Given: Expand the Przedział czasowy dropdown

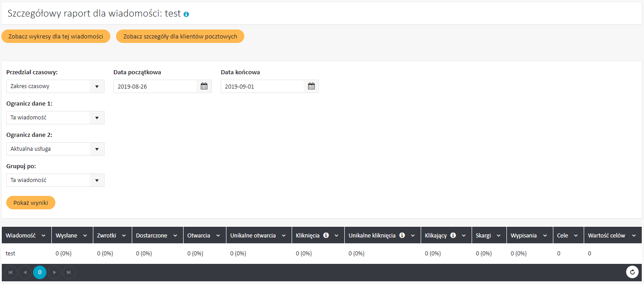Looking at the screenshot, I should tap(97, 86).
